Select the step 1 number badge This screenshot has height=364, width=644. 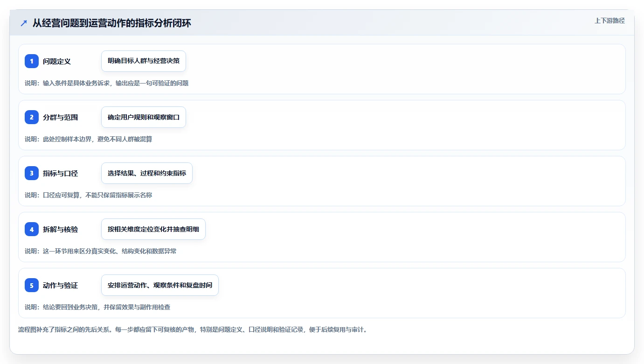[32, 61]
